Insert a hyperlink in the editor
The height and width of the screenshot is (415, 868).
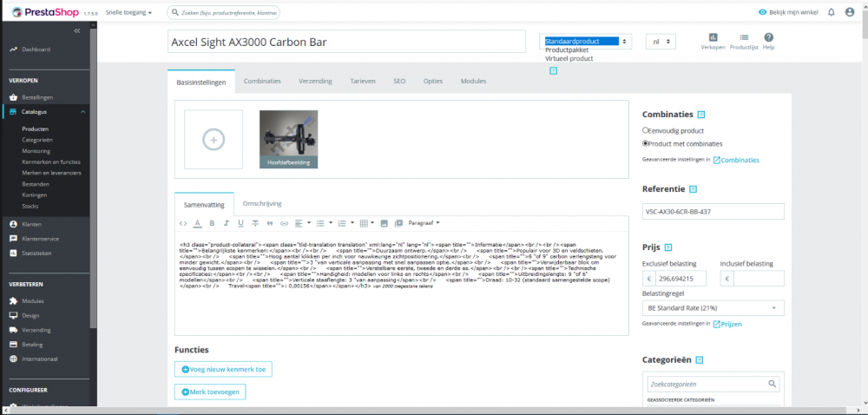coord(284,223)
